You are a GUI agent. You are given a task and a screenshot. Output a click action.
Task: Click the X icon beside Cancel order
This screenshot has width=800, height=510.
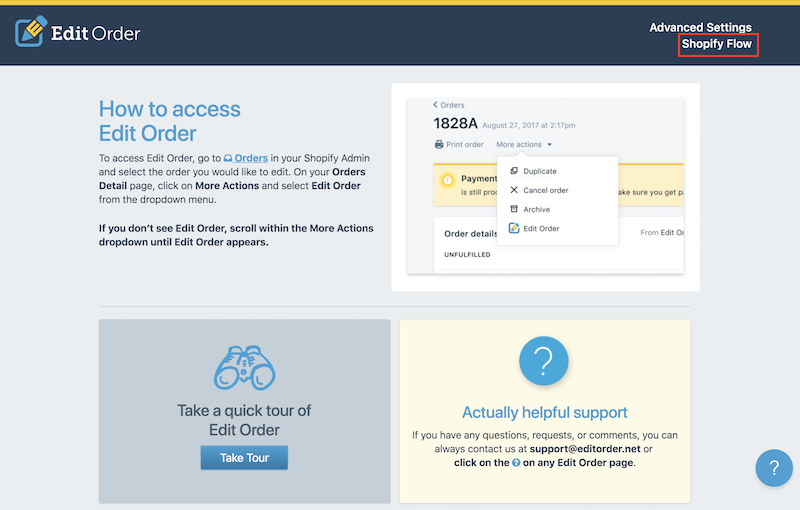pos(514,190)
